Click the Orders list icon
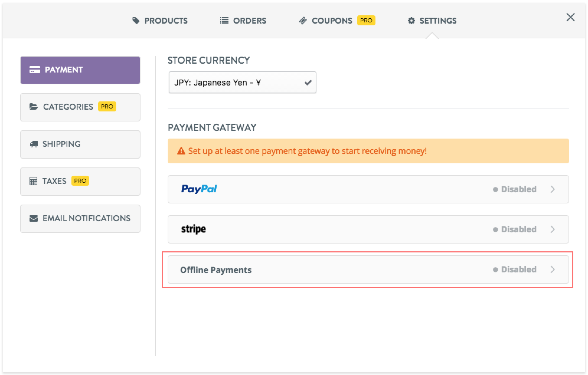 pos(224,20)
